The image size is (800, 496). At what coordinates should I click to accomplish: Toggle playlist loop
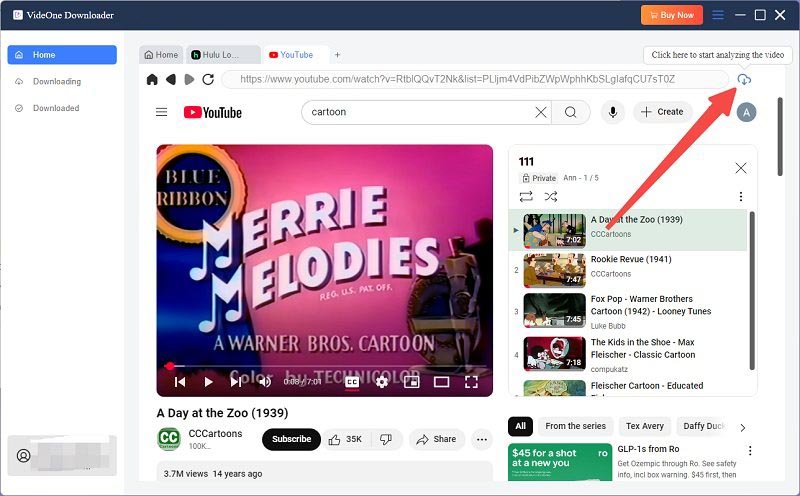[526, 197]
